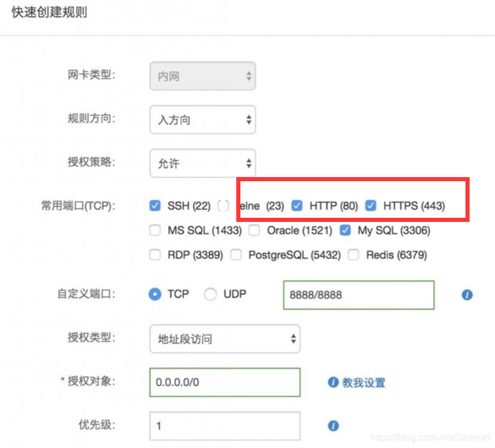Viewport: 495px width, 448px height.
Task: Click the 授权策略 label
Action: (x=92, y=162)
